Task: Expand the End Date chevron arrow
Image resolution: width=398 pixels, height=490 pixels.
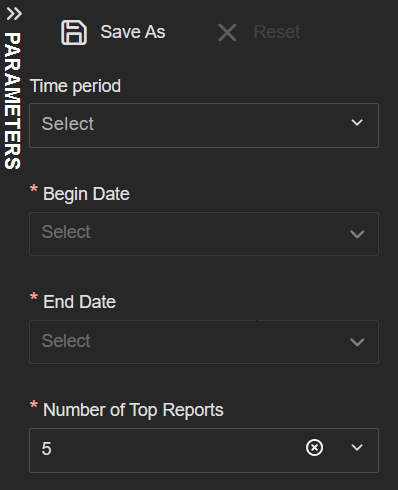Action: 357,342
